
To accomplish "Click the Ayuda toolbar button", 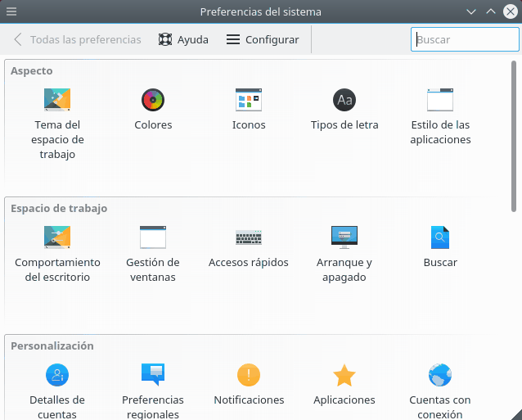I will (x=183, y=39).
